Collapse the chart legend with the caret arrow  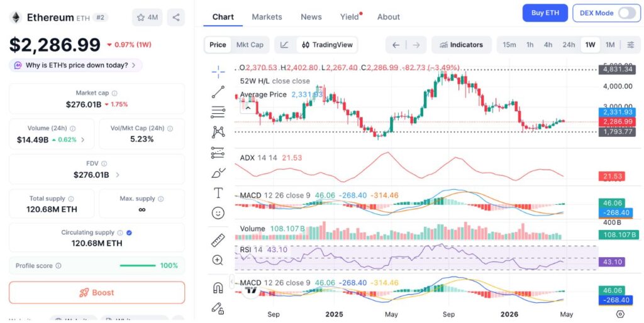tap(247, 108)
